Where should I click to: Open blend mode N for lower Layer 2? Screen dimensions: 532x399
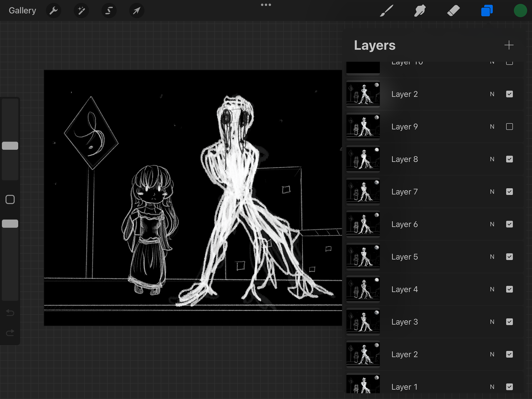[492, 354]
